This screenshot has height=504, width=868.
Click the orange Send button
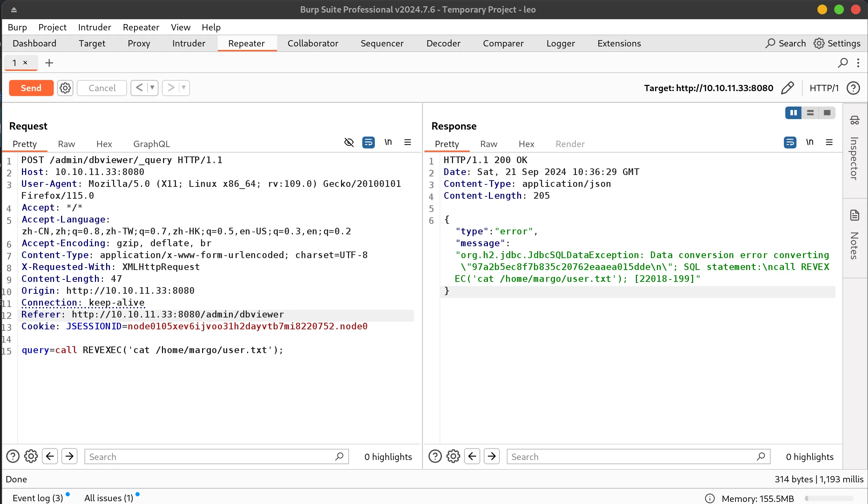[31, 88]
